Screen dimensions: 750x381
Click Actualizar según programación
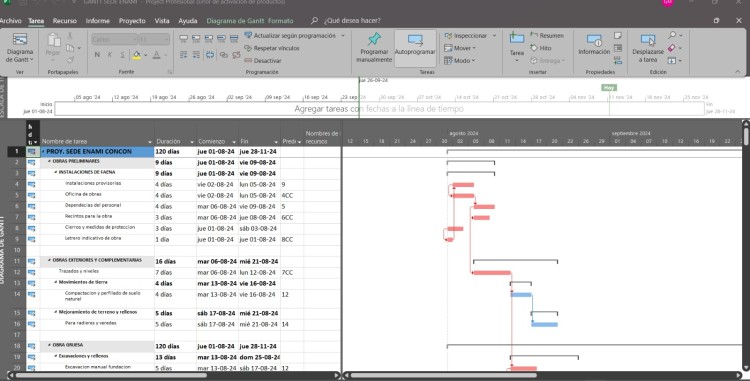(x=295, y=36)
